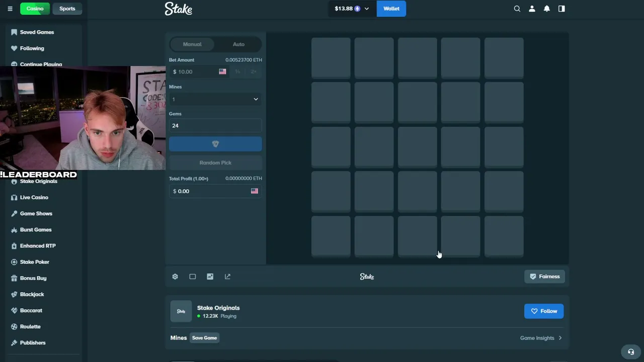Image resolution: width=644 pixels, height=362 pixels.
Task: Click the Live Casino sidebar icon
Action: [x=14, y=198]
